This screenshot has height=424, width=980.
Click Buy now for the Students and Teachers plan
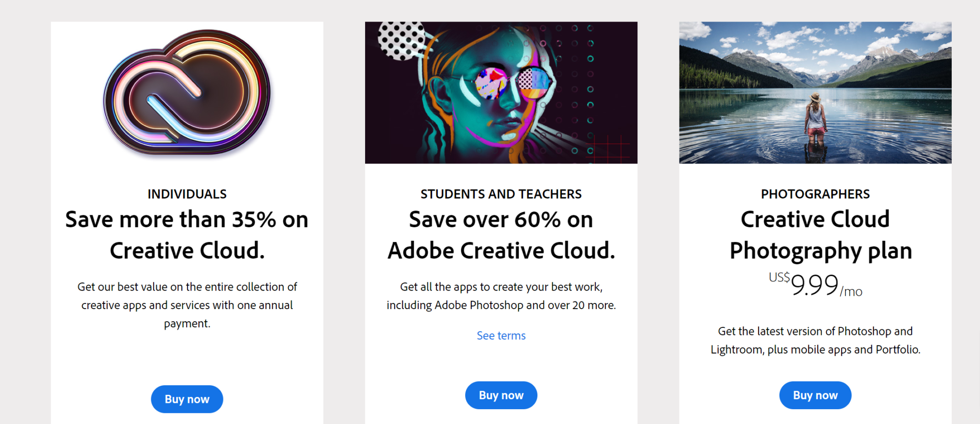[x=501, y=395]
